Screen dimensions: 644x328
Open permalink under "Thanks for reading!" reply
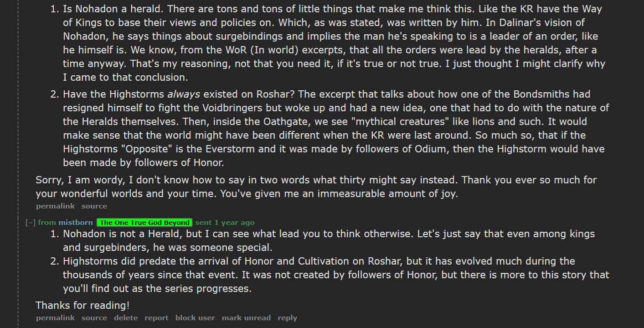point(55,318)
